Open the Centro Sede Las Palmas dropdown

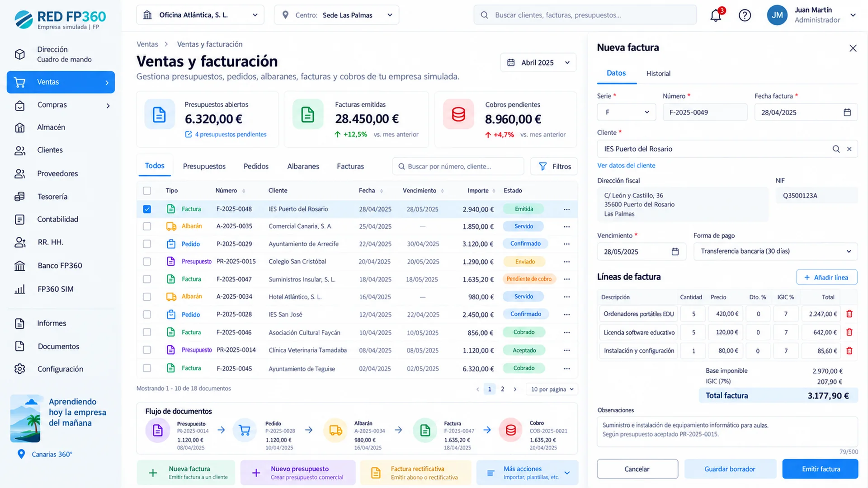[x=336, y=15]
